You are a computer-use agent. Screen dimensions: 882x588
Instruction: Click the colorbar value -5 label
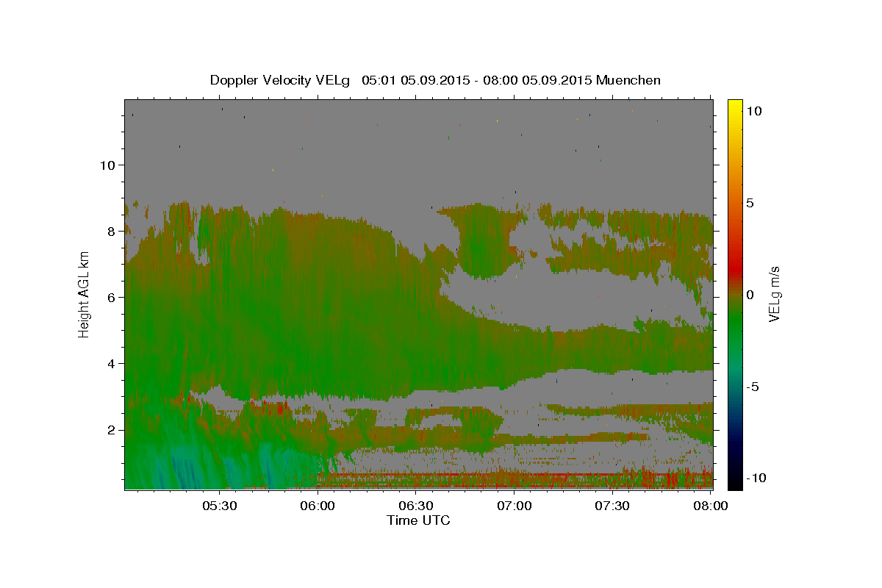753,387
